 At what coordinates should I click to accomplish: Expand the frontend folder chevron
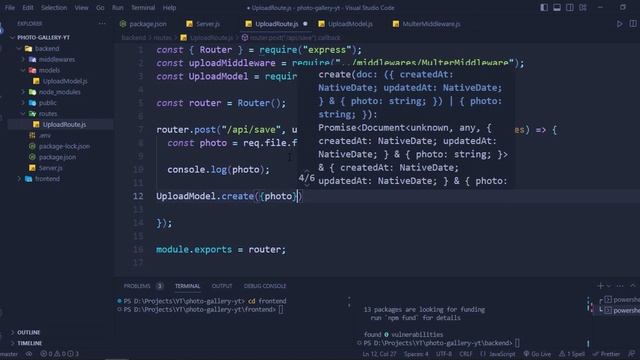coord(19,179)
